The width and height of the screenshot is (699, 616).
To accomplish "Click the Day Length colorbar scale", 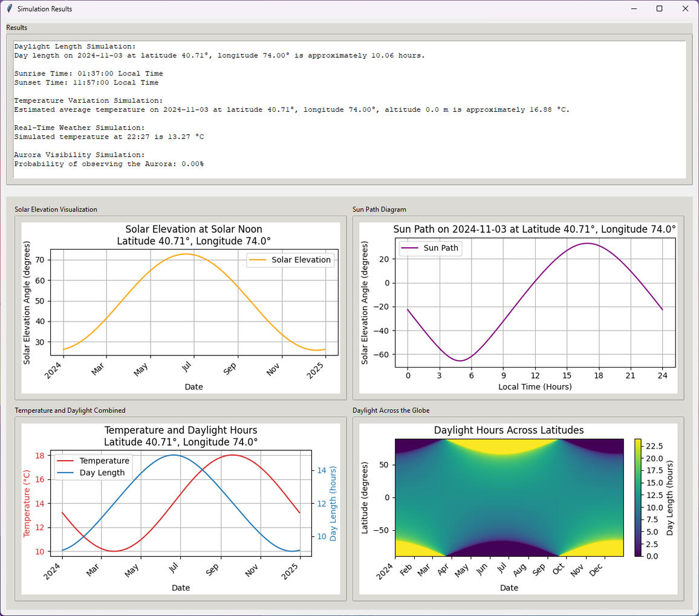I will click(638, 497).
